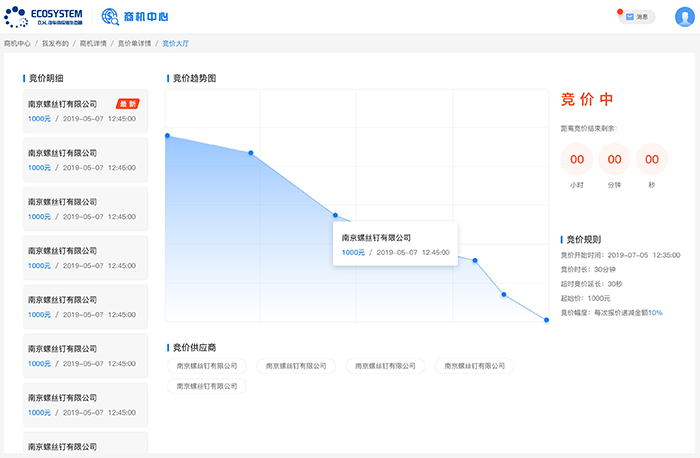Open the 消息 envelope message button
Viewport: 700px width, 458px height.
[637, 17]
